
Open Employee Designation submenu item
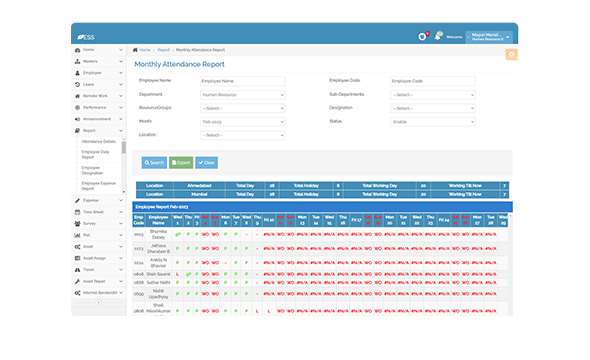point(92,170)
